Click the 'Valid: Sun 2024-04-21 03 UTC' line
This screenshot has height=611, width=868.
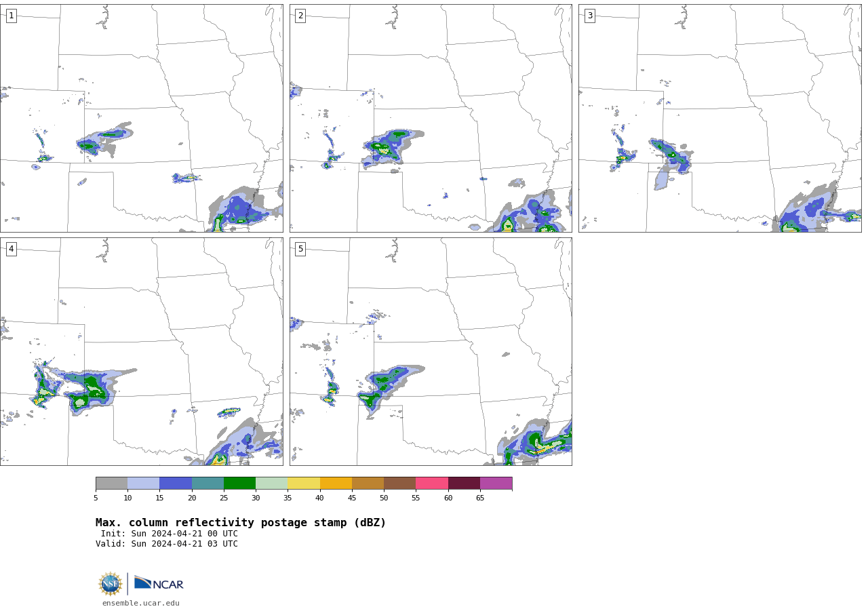167,544
